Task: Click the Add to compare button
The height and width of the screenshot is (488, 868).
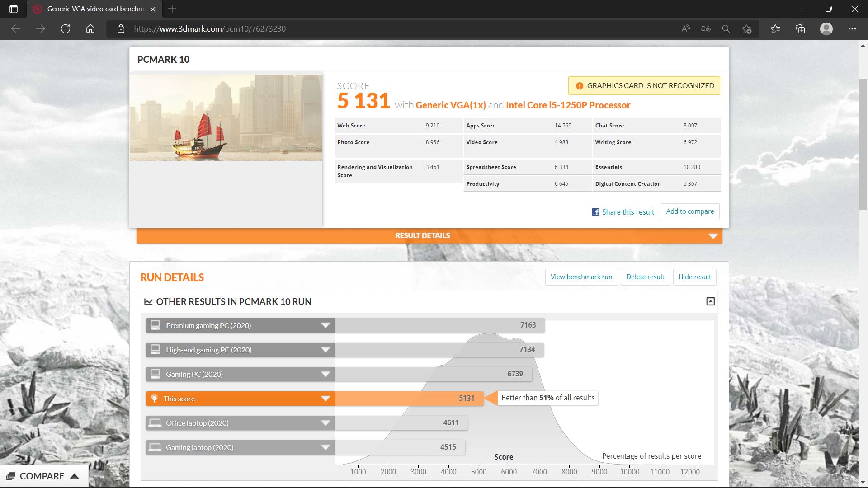Action: (x=690, y=211)
